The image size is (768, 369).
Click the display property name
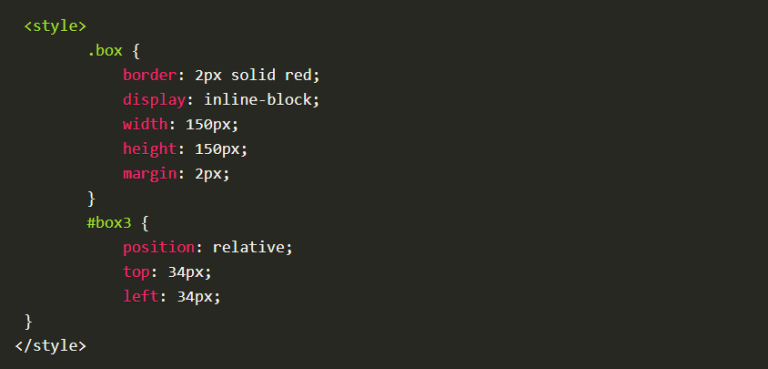coord(154,100)
